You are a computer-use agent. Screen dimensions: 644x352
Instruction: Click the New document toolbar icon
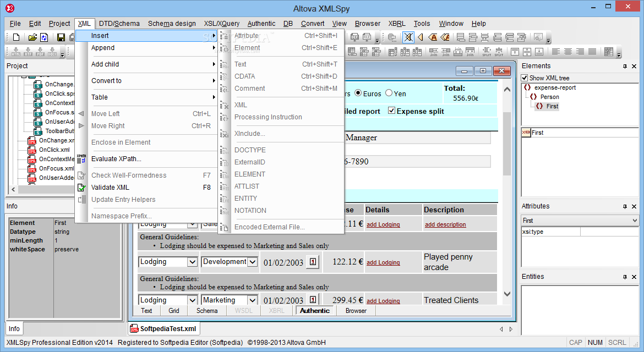tap(16, 37)
